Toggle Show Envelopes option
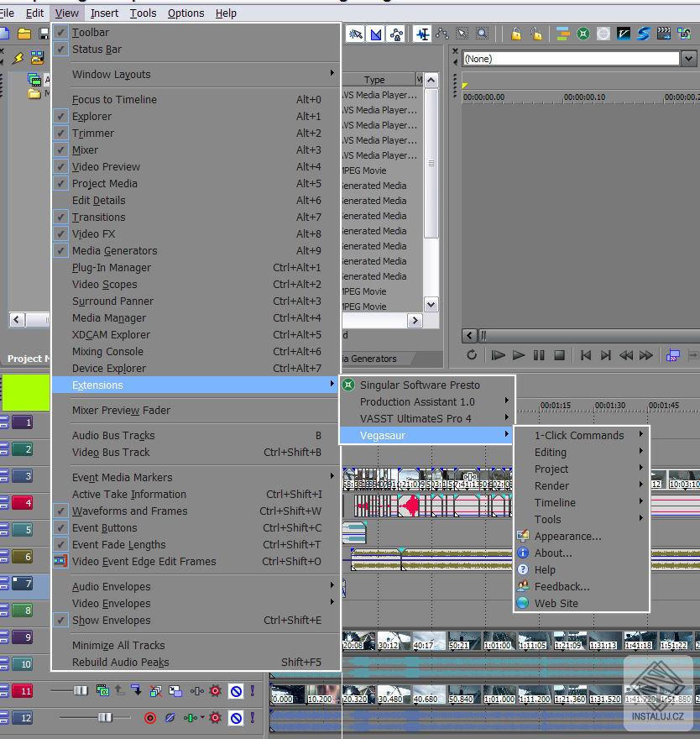 pyautogui.click(x=196, y=621)
